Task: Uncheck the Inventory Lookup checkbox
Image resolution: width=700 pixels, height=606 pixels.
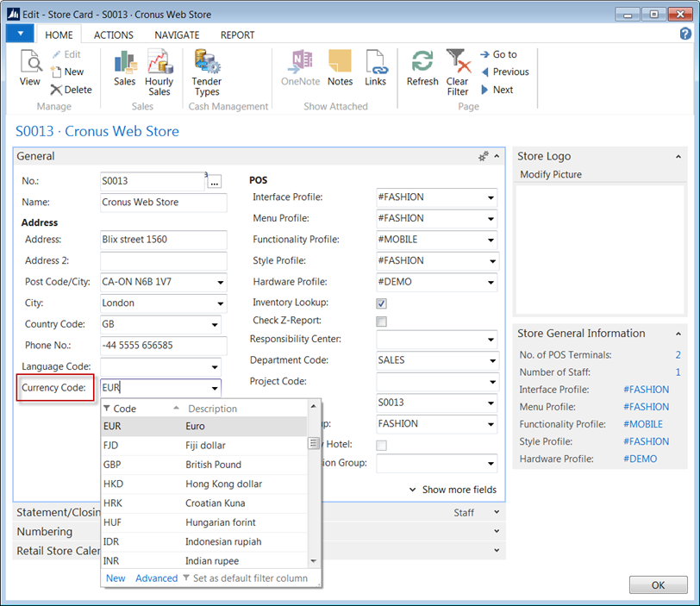Action: pos(381,303)
